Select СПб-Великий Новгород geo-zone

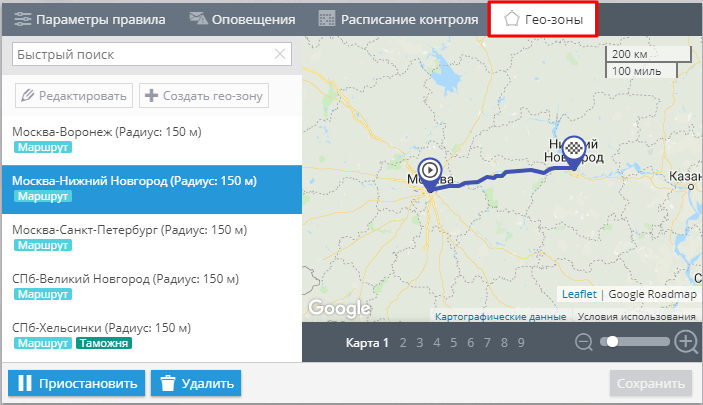tap(152, 287)
